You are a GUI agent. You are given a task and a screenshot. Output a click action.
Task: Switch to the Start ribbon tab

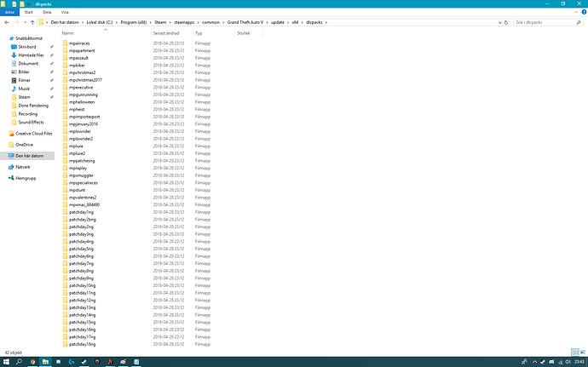point(29,12)
